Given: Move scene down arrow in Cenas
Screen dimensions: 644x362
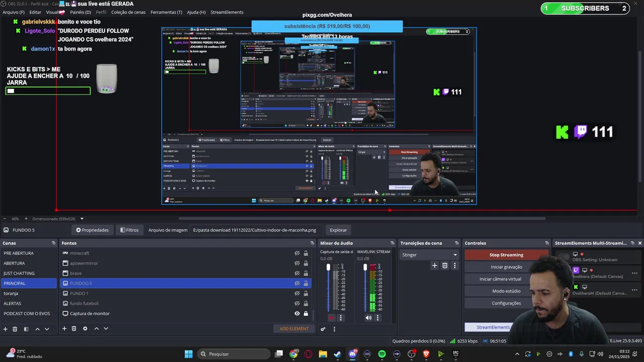Looking at the screenshot, I should click(47, 329).
